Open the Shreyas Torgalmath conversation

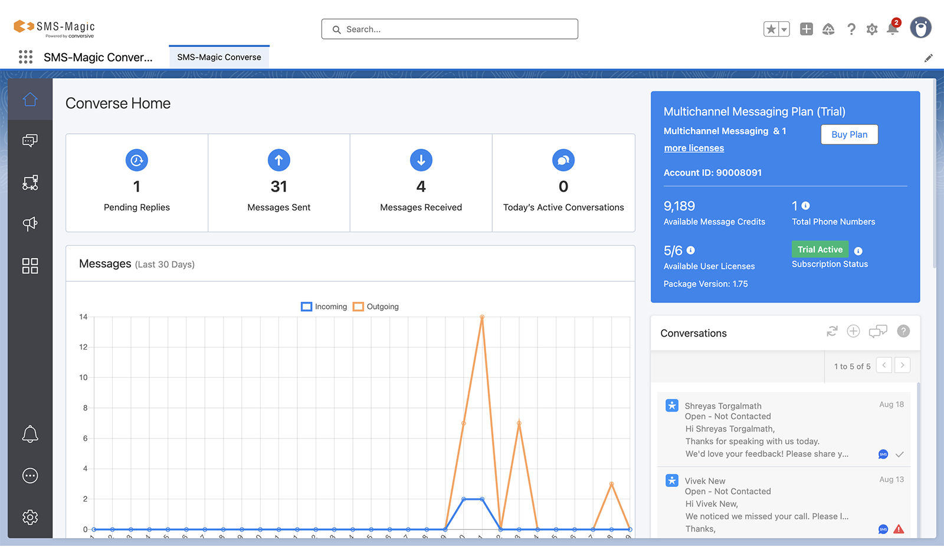pyautogui.click(x=784, y=429)
